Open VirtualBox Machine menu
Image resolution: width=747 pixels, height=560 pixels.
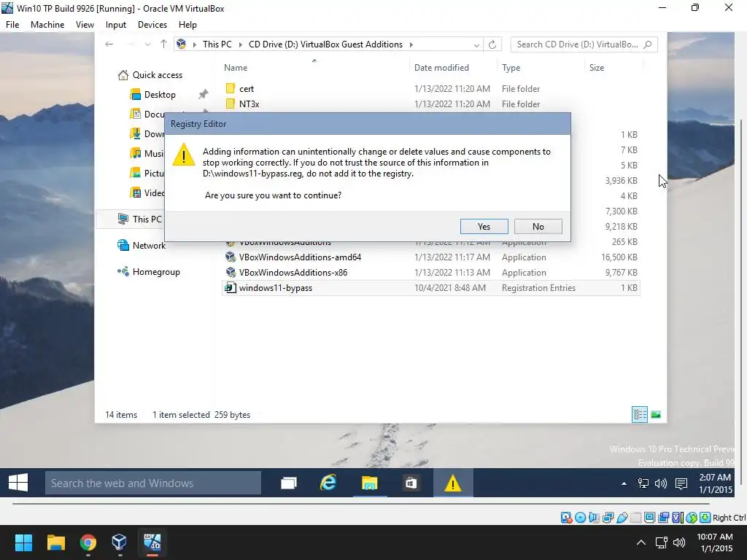click(47, 25)
